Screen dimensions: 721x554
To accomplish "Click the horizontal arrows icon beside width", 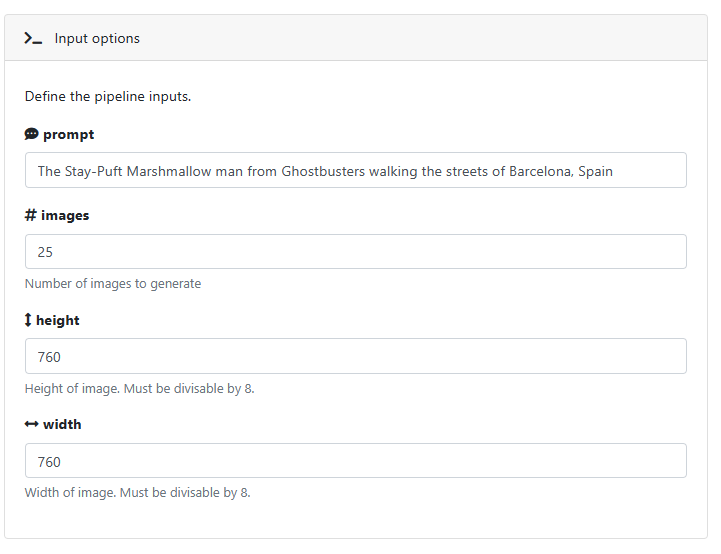I will point(31,424).
